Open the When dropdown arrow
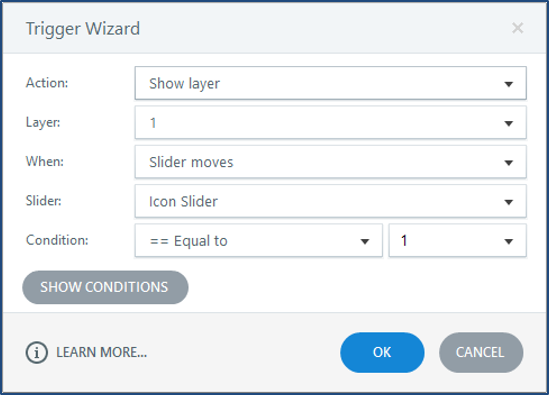The width and height of the screenshot is (549, 395). (x=508, y=162)
